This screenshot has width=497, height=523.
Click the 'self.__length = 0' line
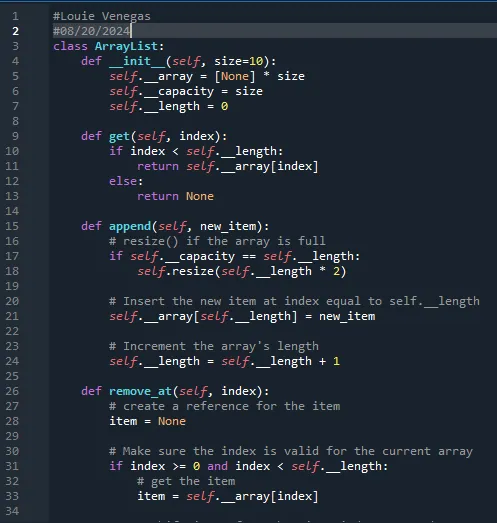(169, 106)
